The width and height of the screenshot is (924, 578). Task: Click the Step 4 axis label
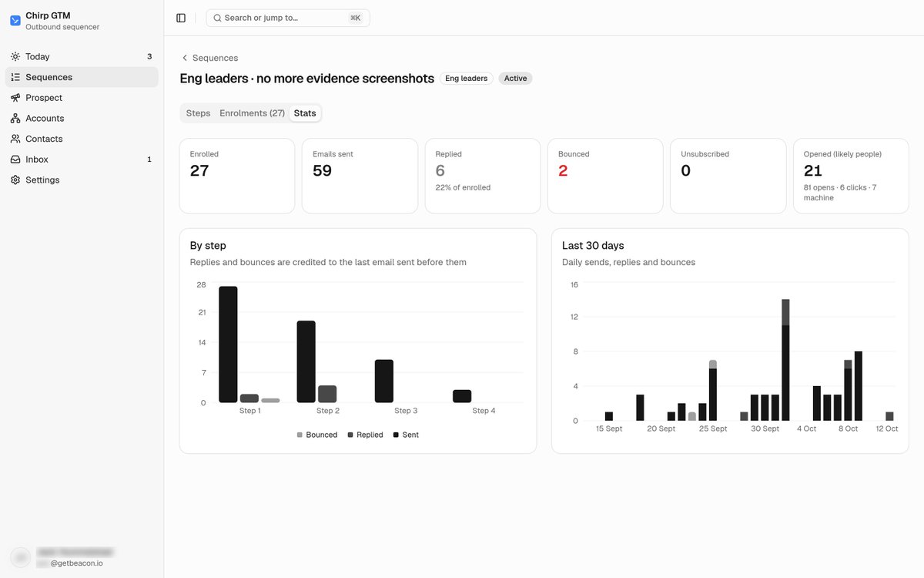click(484, 411)
